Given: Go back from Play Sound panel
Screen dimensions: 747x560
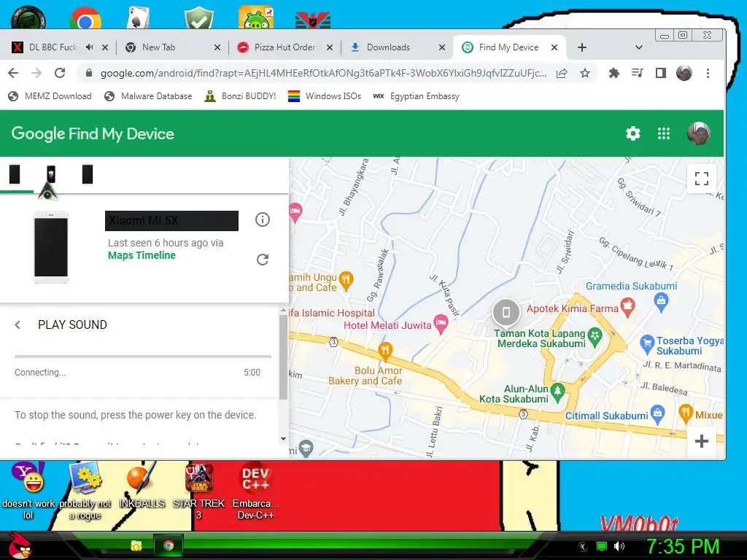Looking at the screenshot, I should coord(18,324).
